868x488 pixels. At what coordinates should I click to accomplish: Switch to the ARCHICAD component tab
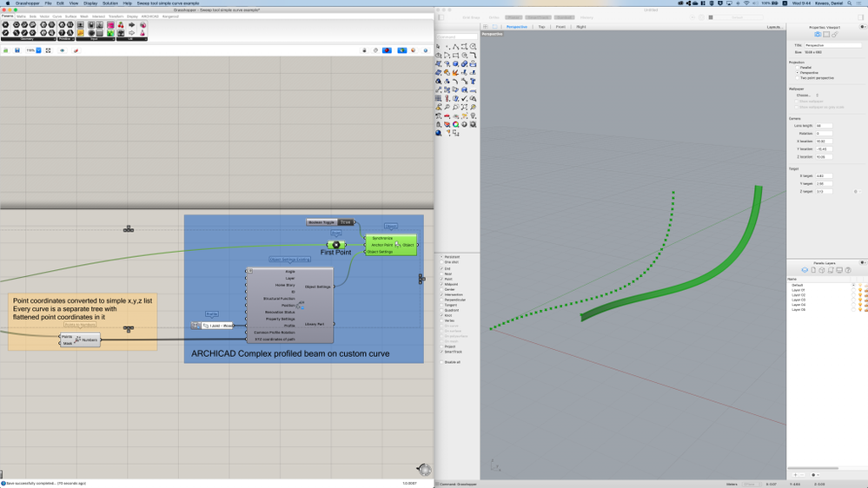click(x=149, y=16)
